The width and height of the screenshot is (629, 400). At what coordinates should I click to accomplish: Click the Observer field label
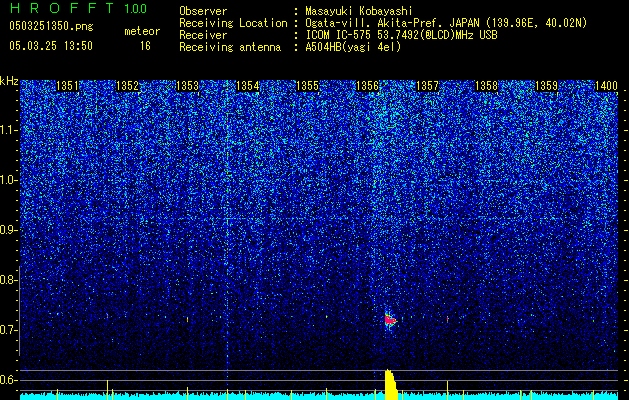[203, 11]
